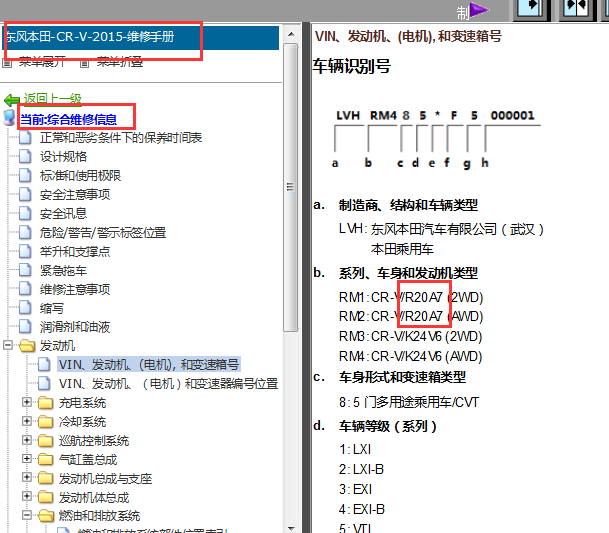
Task: Open 润滑剂和油液 document
Action: [x=75, y=327]
